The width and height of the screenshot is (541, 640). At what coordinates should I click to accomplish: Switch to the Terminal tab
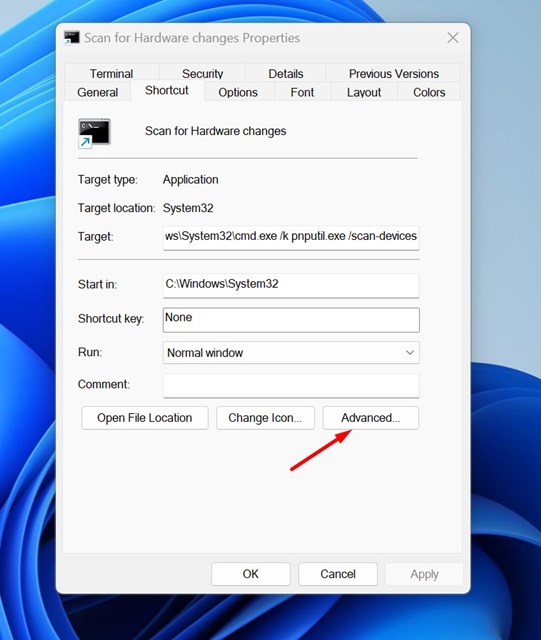[x=111, y=73]
